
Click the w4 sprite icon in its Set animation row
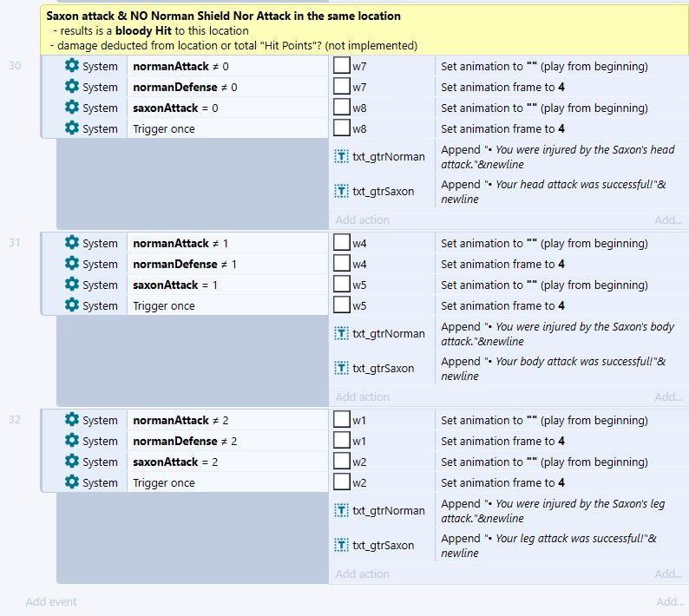click(x=341, y=243)
